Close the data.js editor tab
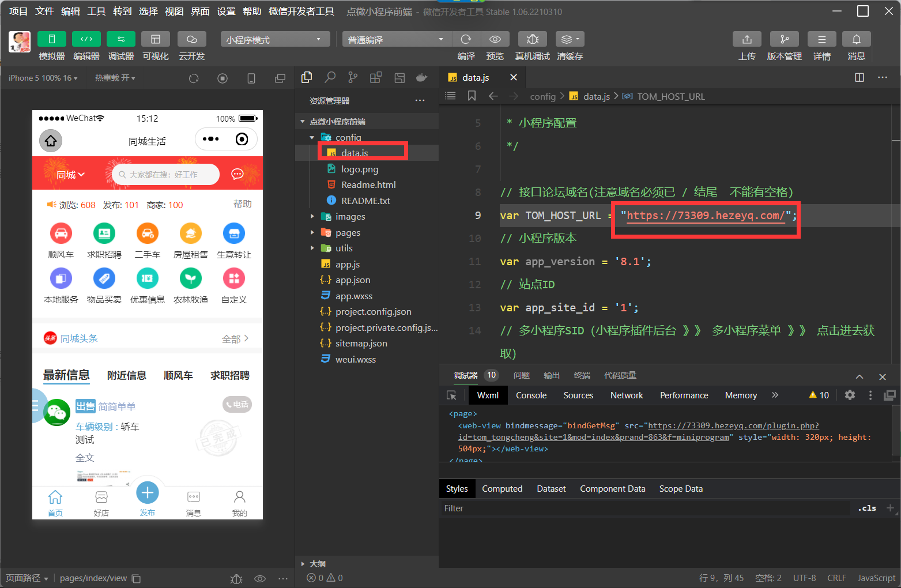901x588 pixels. (x=514, y=77)
